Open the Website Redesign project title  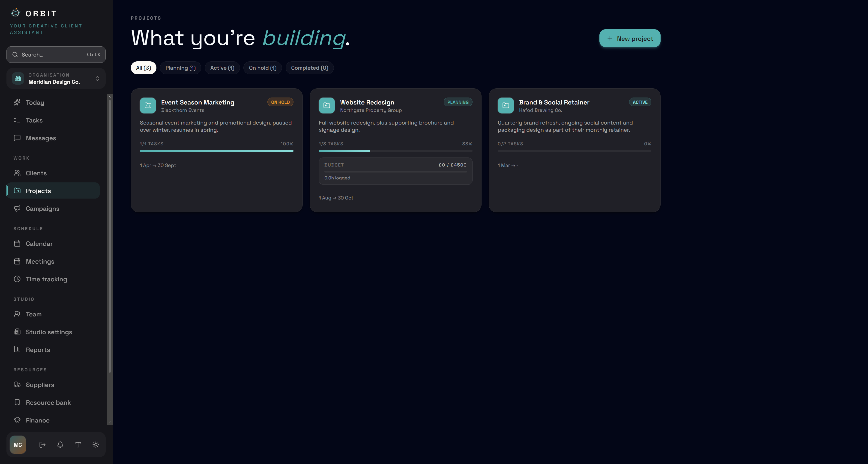pyautogui.click(x=367, y=102)
